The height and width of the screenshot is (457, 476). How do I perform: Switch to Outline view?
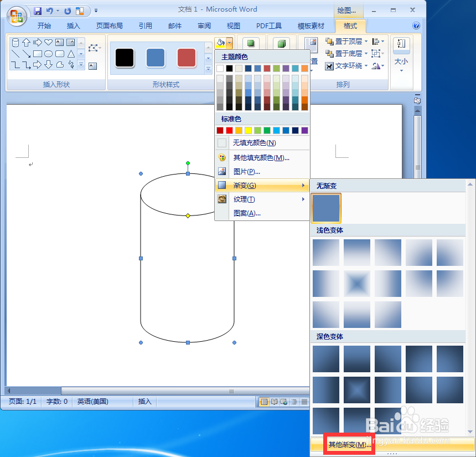(294, 402)
